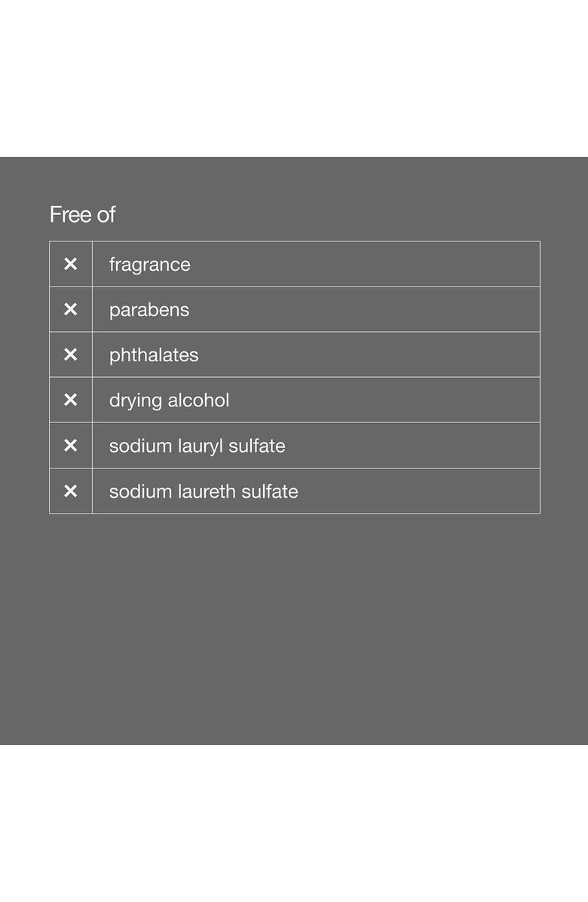Select the 'parabens' text entry

149,310
